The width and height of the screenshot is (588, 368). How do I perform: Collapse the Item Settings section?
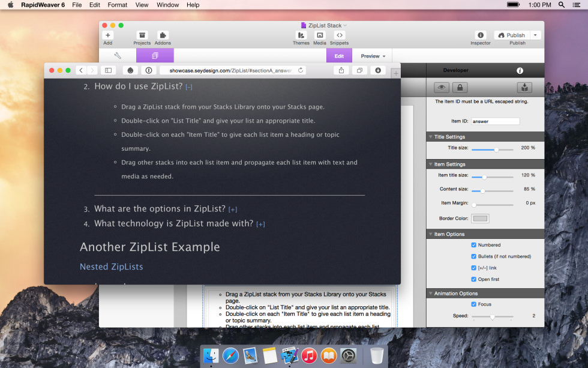pyautogui.click(x=431, y=164)
